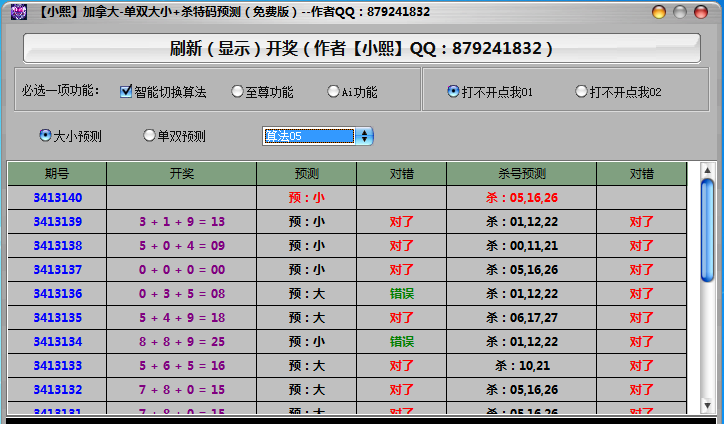This screenshot has height=424, width=724.
Task: Click the rightmost 对错 column header
Action: 641,174
